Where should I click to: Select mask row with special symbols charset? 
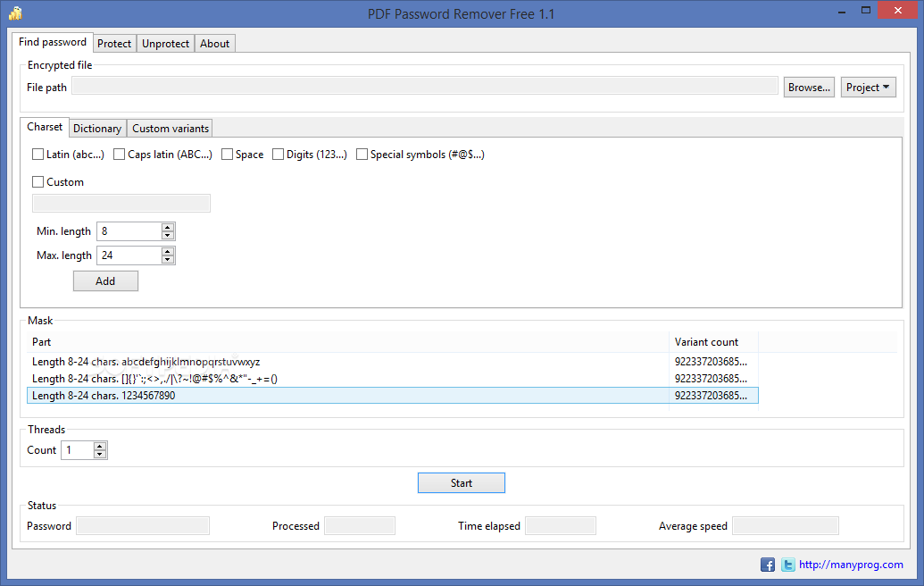393,379
